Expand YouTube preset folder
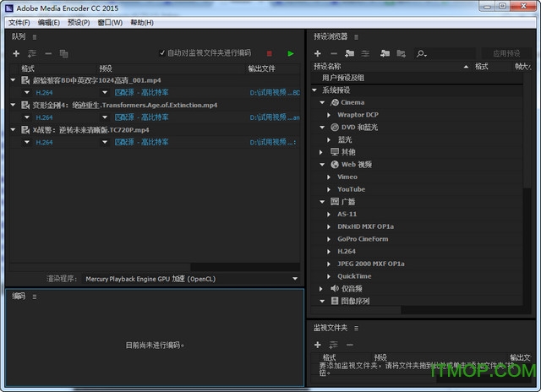Image resolution: width=541 pixels, height=392 pixels. coord(329,189)
